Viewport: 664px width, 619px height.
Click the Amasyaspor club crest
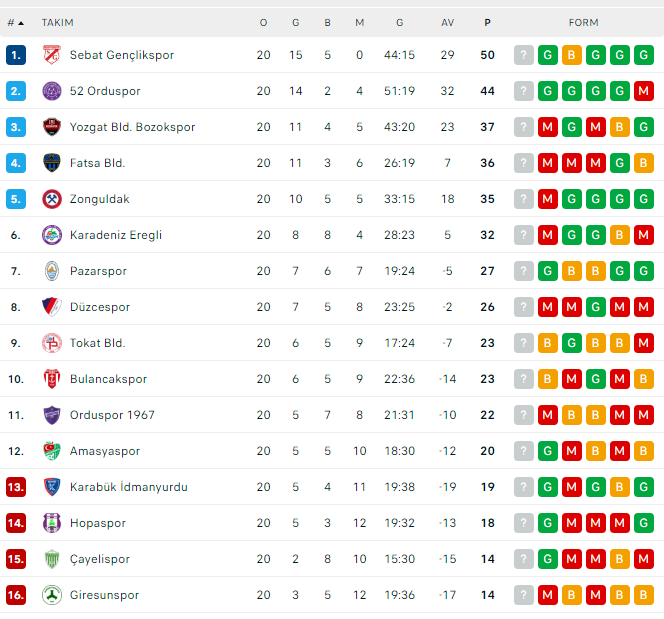click(x=52, y=451)
